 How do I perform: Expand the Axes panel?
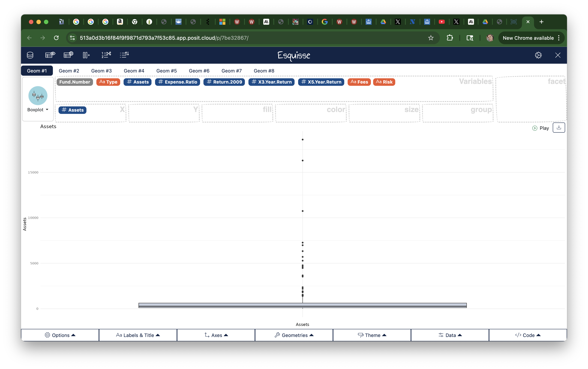(216, 335)
